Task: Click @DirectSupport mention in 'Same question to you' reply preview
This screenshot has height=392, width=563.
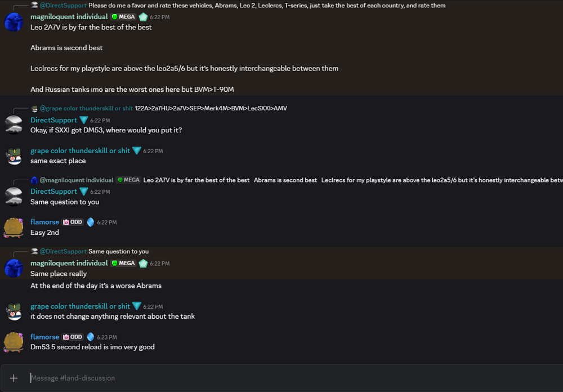Action: click(63, 251)
